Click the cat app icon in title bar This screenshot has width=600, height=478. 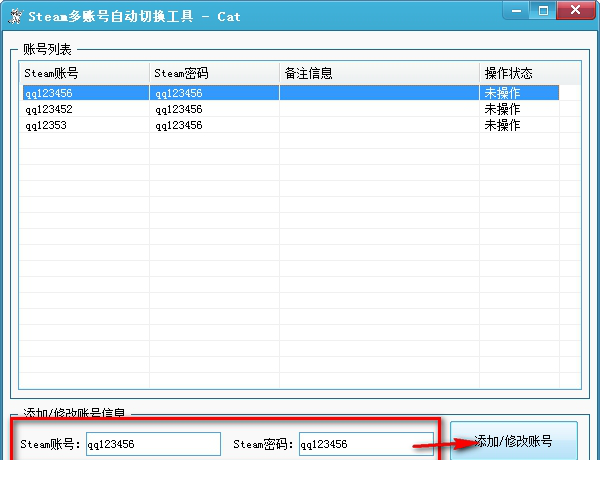point(15,16)
